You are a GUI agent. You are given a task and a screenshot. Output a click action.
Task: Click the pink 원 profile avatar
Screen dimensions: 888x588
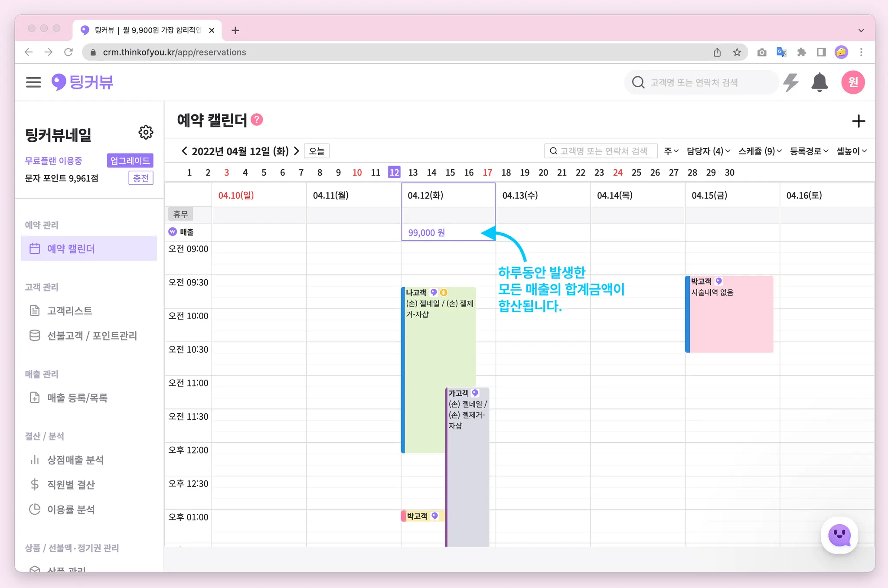853,82
